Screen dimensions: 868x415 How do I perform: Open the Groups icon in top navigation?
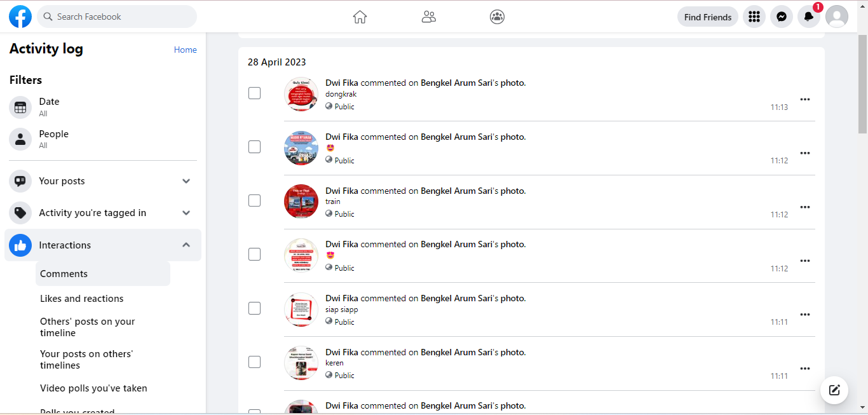pos(497,17)
